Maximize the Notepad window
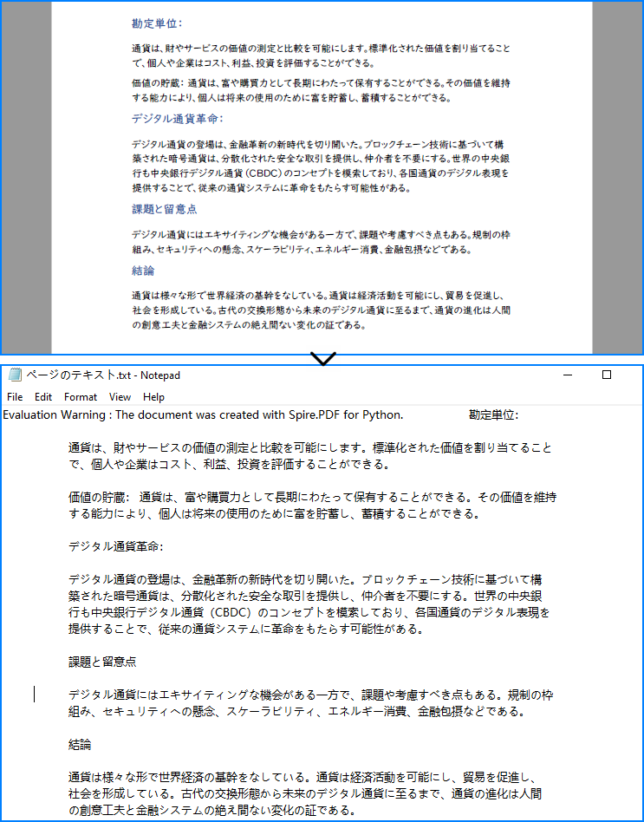644x822 pixels. point(607,375)
